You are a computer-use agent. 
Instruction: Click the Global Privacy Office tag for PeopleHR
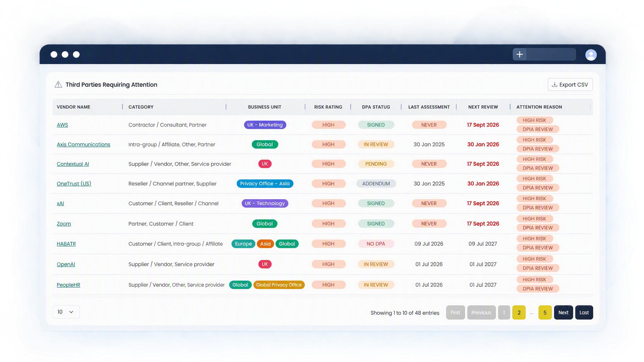click(x=279, y=285)
